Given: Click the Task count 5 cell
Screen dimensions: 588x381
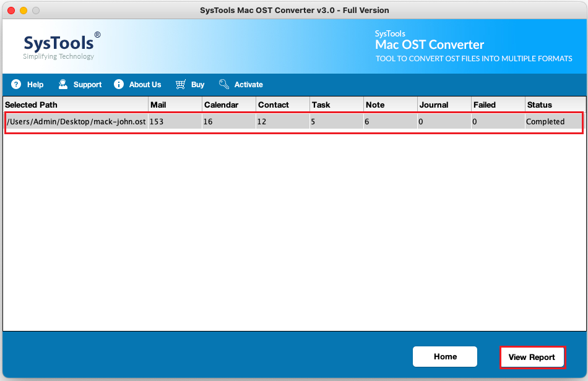Looking at the screenshot, I should click(337, 122).
